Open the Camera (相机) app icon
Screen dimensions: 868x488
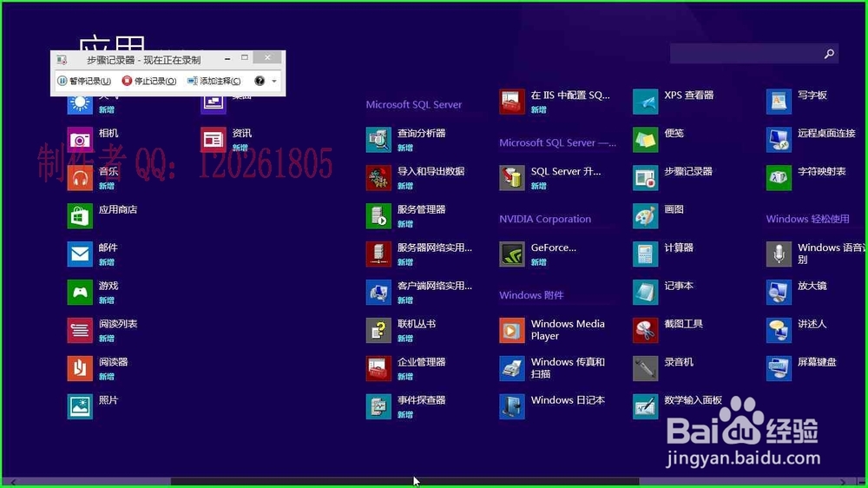80,140
